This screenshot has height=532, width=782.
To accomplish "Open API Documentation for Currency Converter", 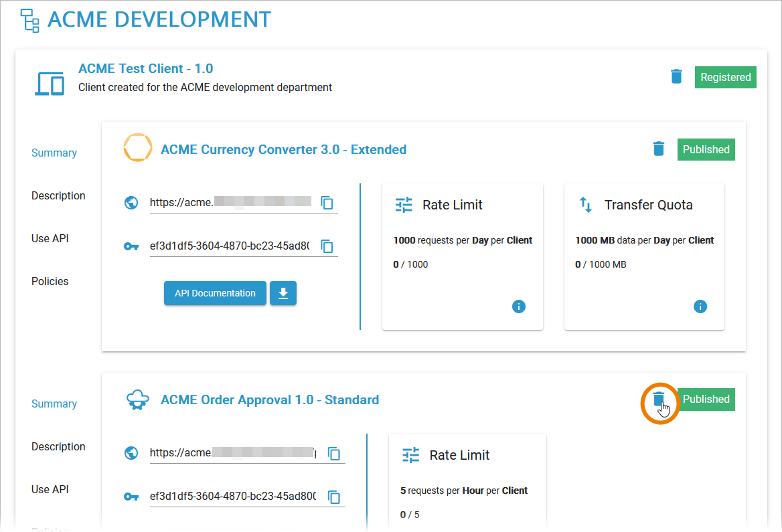I will pyautogui.click(x=215, y=293).
